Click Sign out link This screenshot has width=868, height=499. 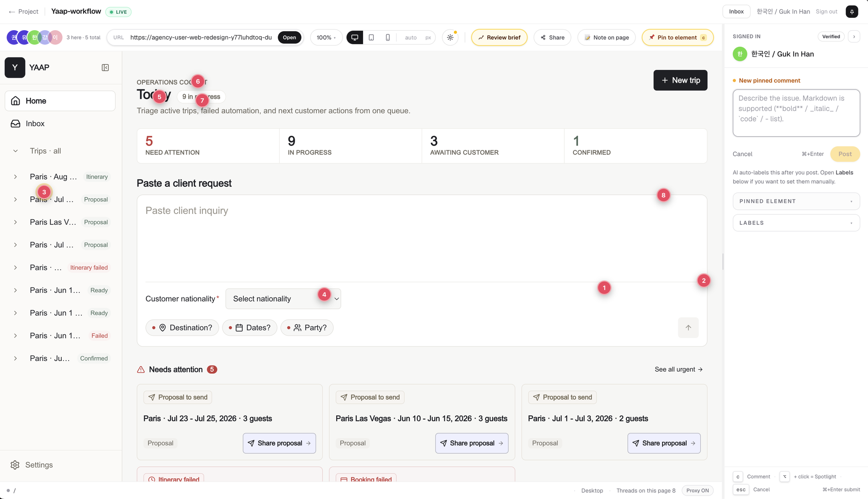pos(826,11)
